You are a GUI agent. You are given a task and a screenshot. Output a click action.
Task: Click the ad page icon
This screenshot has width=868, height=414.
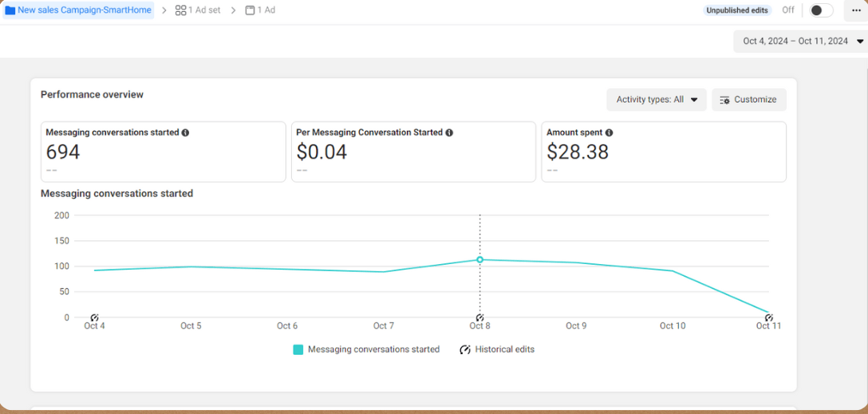coord(251,10)
